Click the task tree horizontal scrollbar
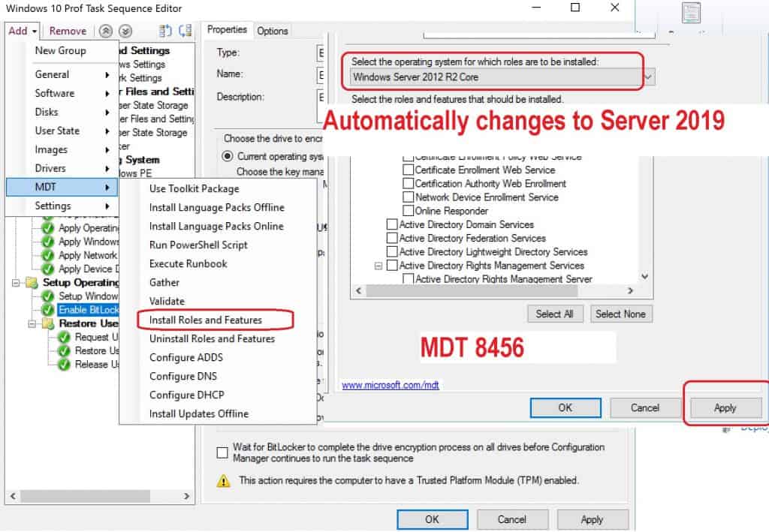The image size is (769, 532). [x=86, y=496]
